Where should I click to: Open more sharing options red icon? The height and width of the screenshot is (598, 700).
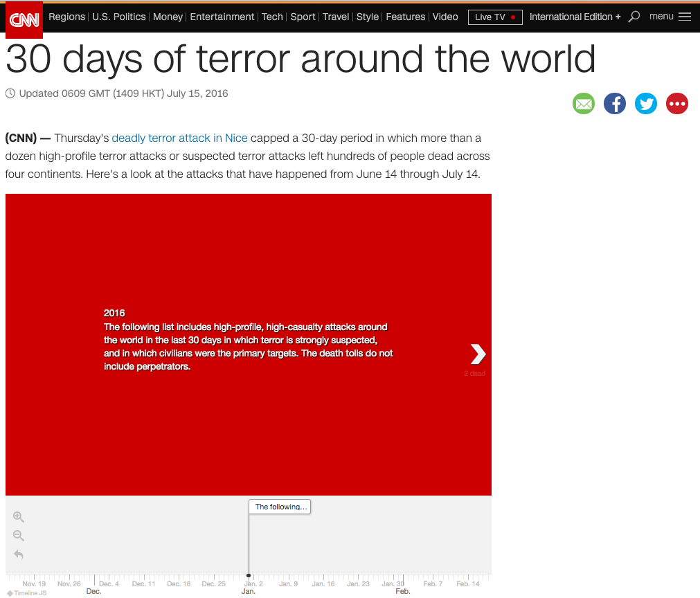pyautogui.click(x=677, y=104)
